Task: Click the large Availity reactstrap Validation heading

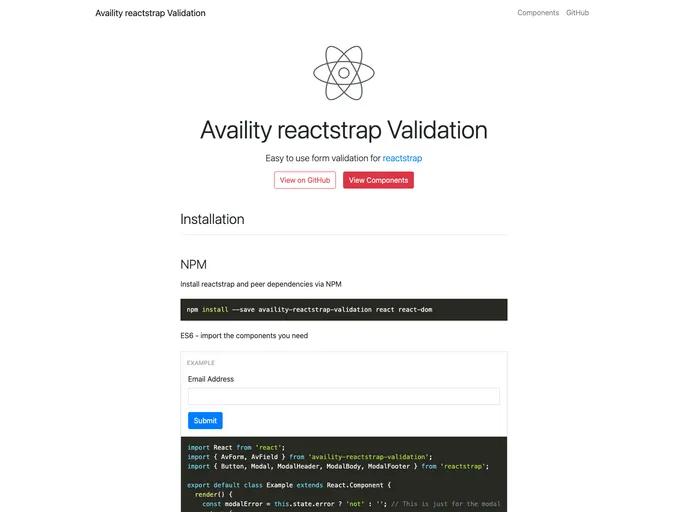Action: tap(344, 130)
